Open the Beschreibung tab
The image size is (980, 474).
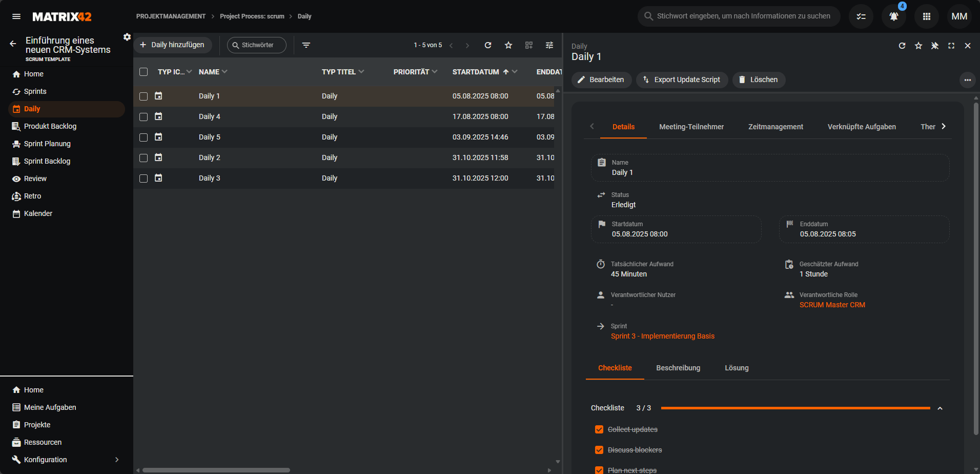tap(678, 368)
